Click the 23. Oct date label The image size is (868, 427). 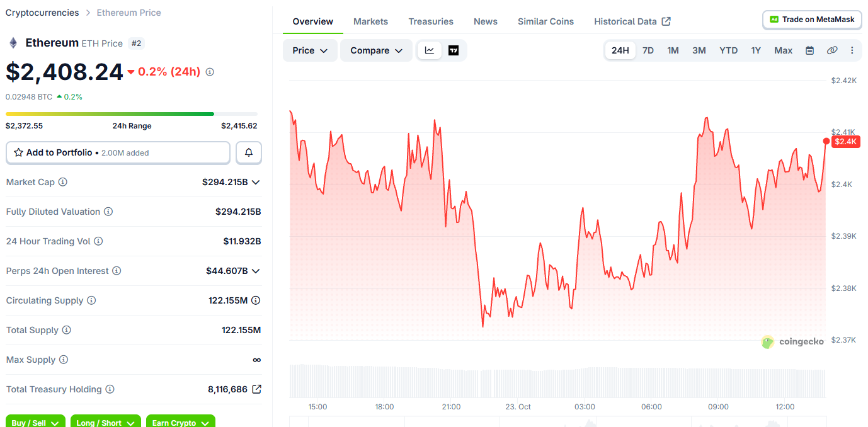tap(518, 407)
